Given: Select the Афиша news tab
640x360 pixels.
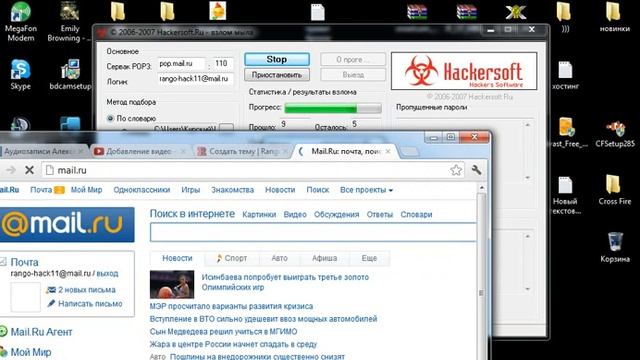Looking at the screenshot, I should (324, 258).
